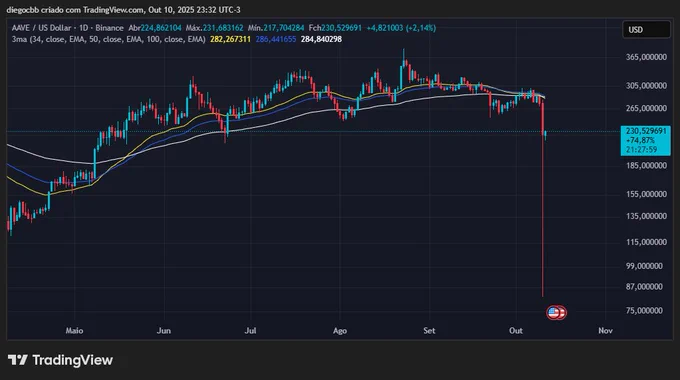The image size is (680, 380).
Task: Click the 75,000000 price axis label
Action: click(644, 311)
